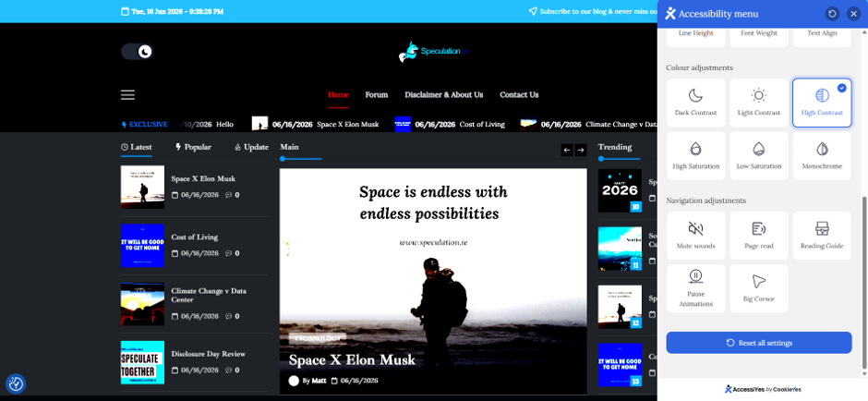Click the EXCLUSIVE ticker label
868x401 pixels.
pyautogui.click(x=144, y=125)
